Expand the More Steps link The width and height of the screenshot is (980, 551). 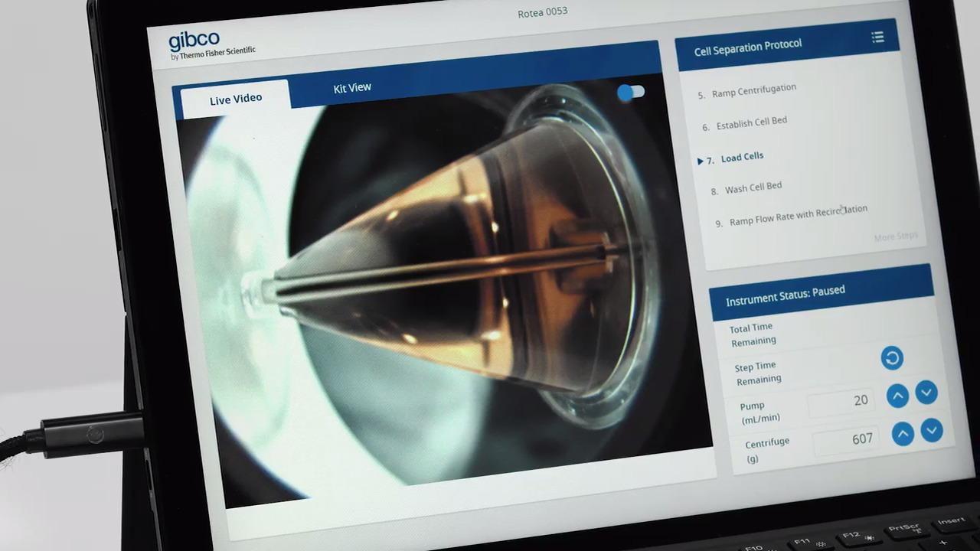tap(895, 236)
